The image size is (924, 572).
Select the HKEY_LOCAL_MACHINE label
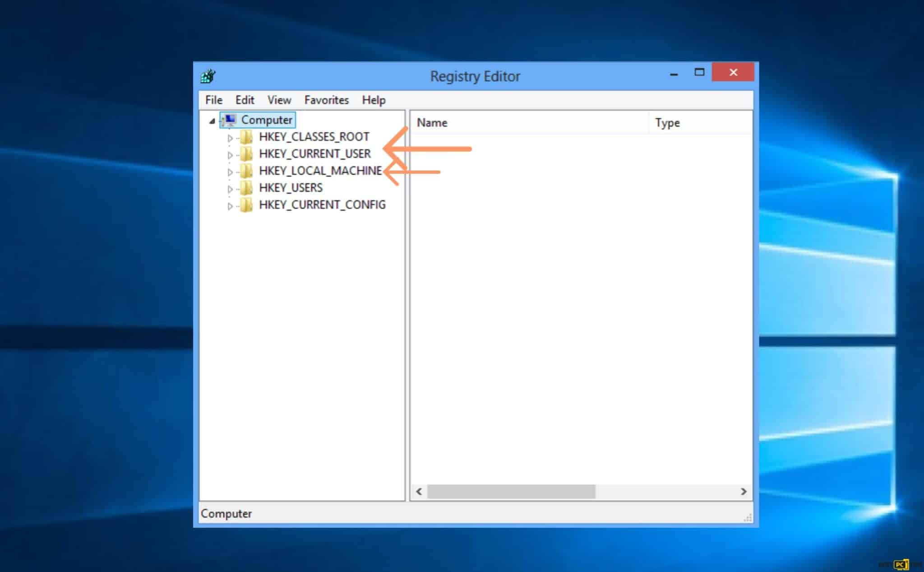[320, 171]
